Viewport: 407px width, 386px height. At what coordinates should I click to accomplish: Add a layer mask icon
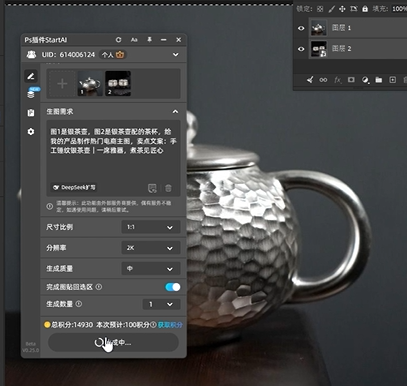[351, 80]
